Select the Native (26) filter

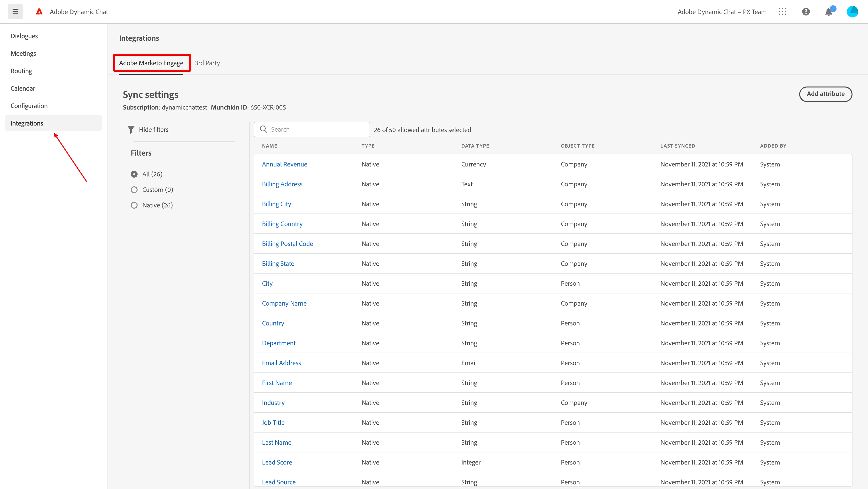point(134,205)
